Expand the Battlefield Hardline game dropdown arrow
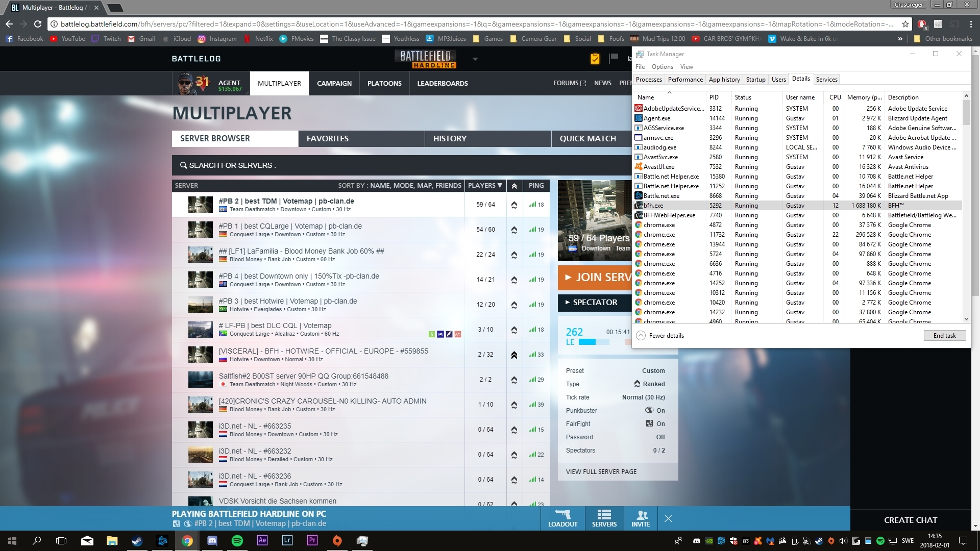 (475, 59)
